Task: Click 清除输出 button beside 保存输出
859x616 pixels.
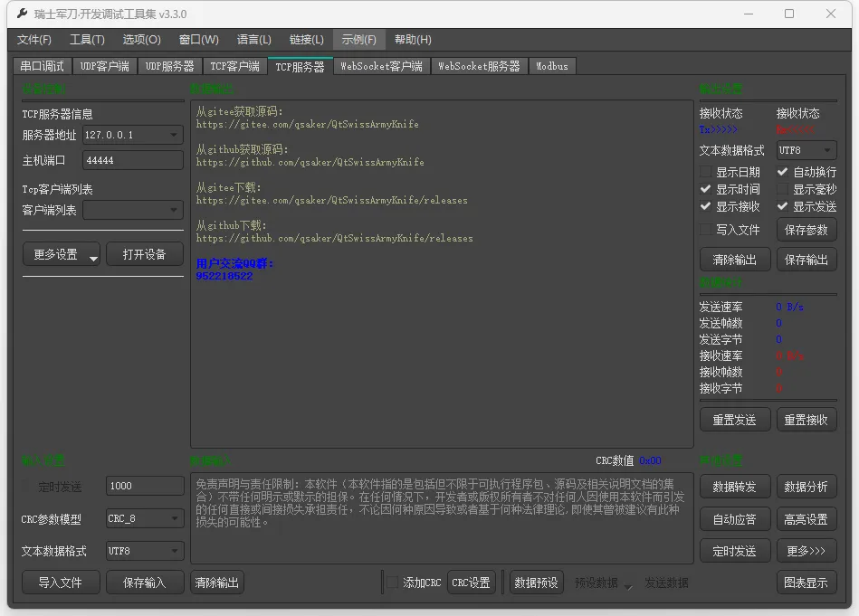Action: pyautogui.click(x=735, y=260)
